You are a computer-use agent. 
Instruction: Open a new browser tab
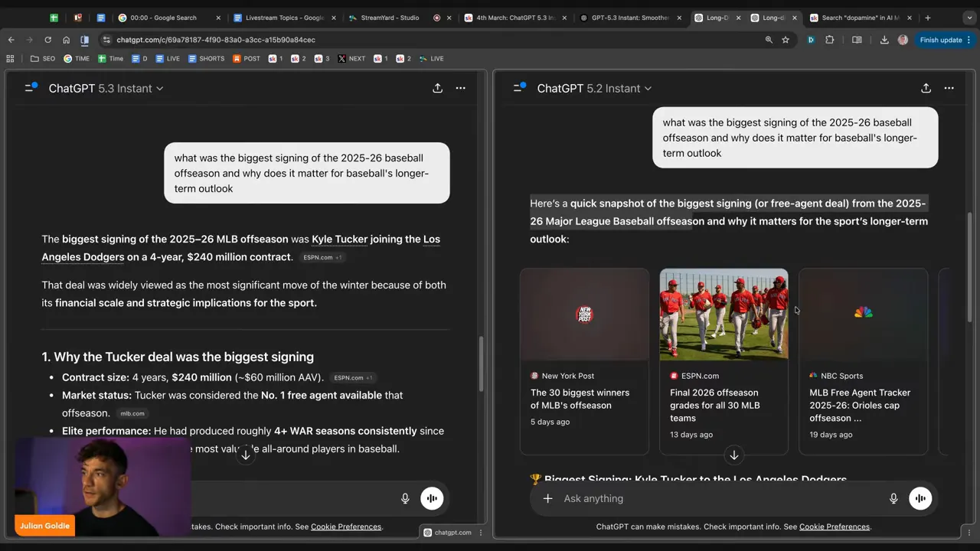pyautogui.click(x=927, y=18)
